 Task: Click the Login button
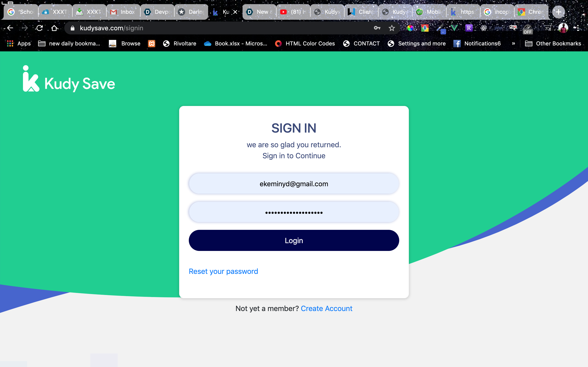294,240
